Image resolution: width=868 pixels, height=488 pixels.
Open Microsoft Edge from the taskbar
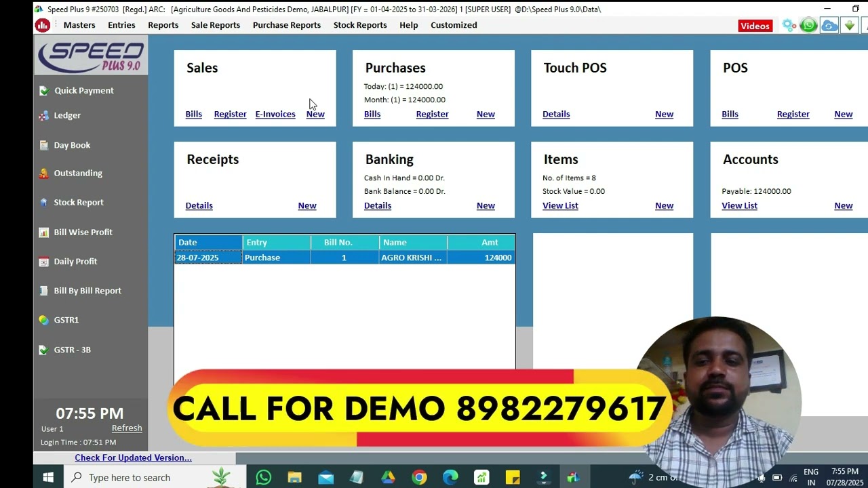450,478
